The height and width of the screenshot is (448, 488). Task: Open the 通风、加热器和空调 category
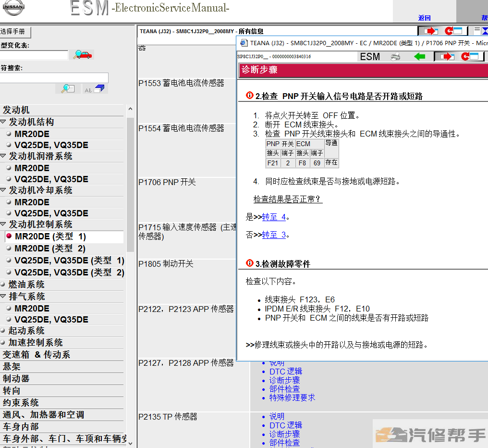[x=43, y=415]
